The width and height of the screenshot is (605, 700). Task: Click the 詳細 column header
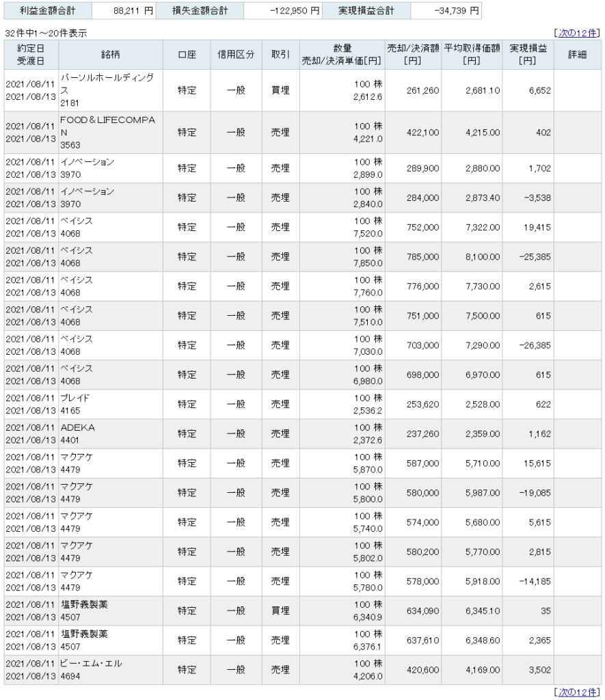coord(578,55)
